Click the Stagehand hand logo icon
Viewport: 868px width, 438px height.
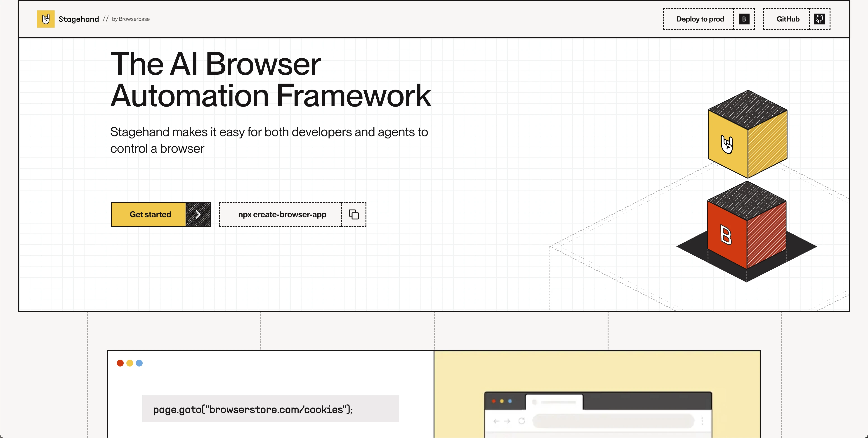(45, 19)
